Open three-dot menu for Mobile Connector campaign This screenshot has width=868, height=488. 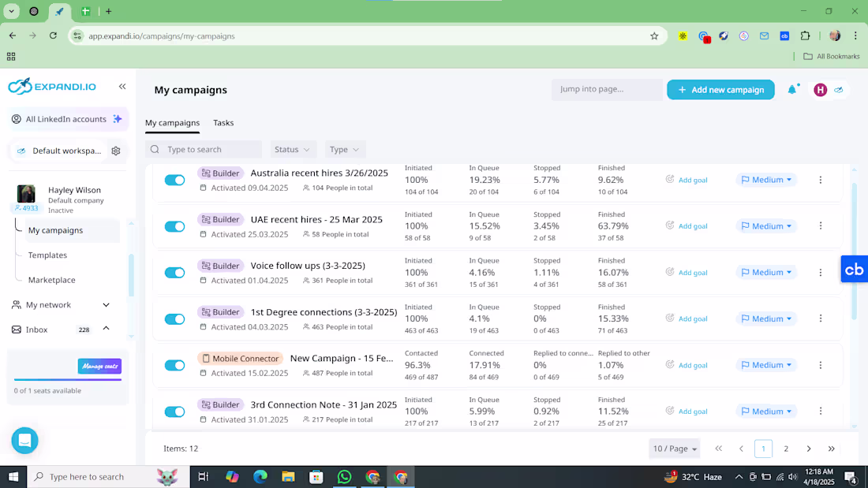[x=821, y=365]
